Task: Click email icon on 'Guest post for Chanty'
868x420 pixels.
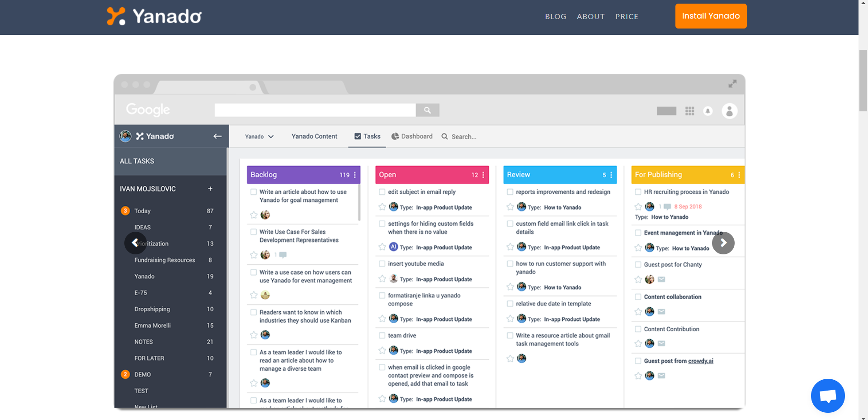Action: click(x=661, y=279)
